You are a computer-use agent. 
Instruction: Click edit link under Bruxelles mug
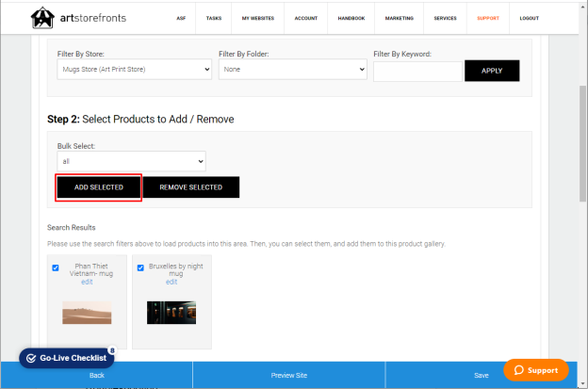tap(171, 282)
